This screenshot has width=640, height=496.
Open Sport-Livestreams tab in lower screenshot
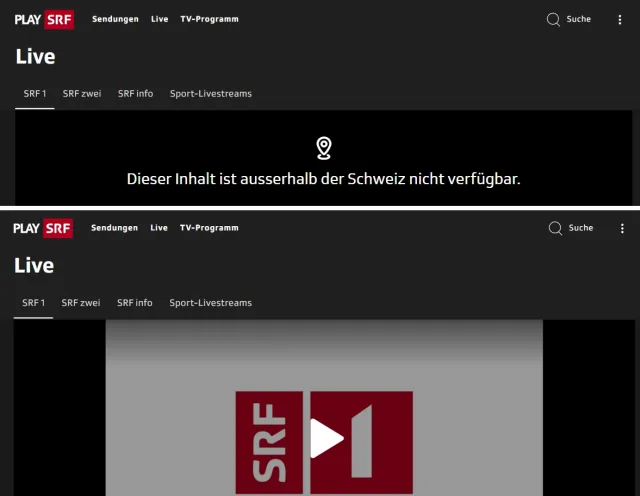click(211, 303)
